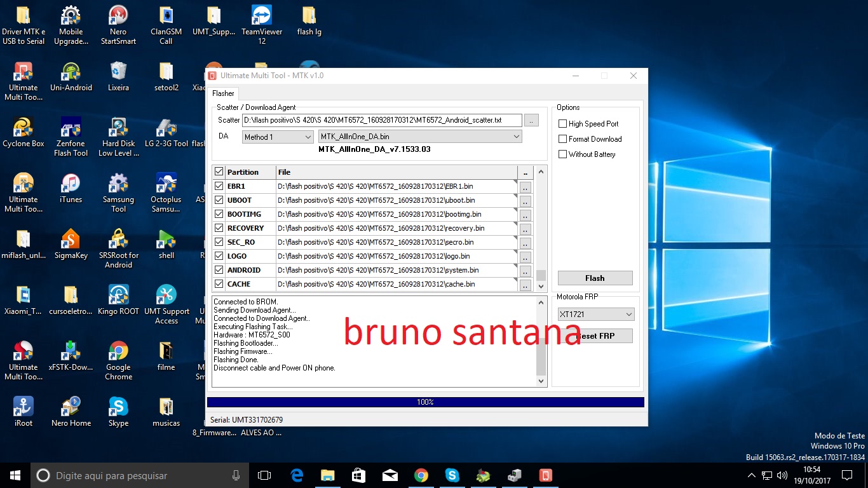
Task: Open the Motorola FRP model XT1721 dropdown
Action: [x=596, y=315]
